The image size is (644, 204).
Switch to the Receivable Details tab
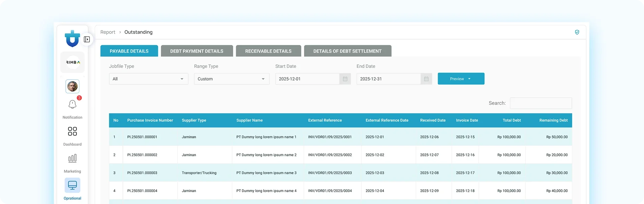click(268, 51)
